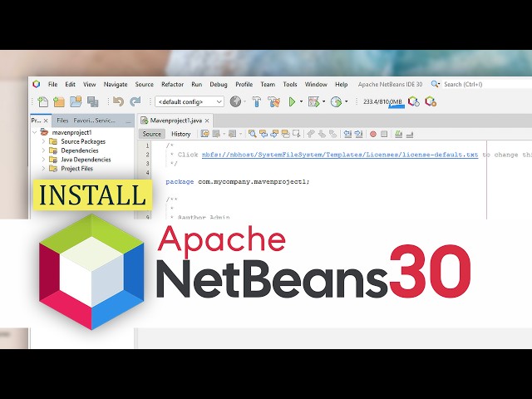The image size is (532, 399).
Task: Click the globe browser icon in toolbar
Action: click(235, 101)
